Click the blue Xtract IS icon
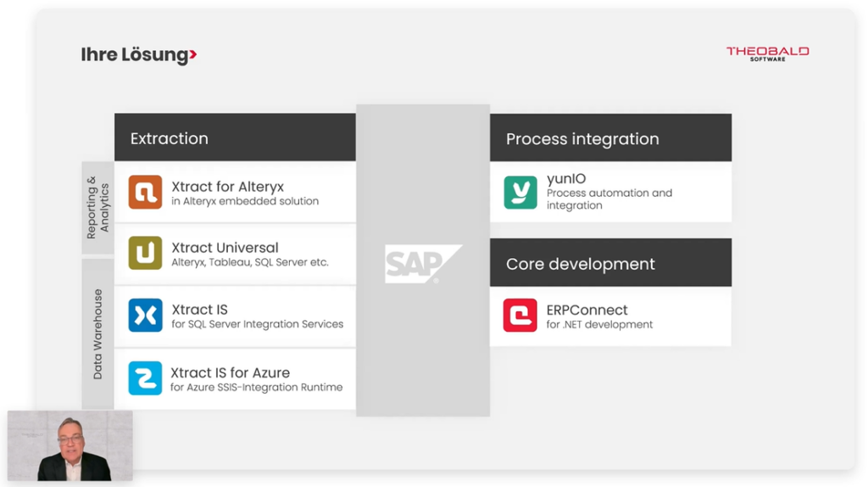The image size is (868, 487). pos(145,316)
